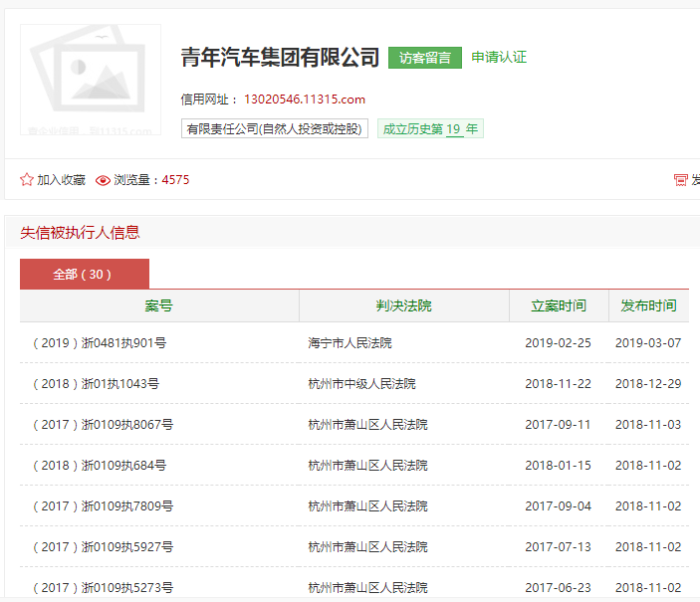Click the 失信被执行人信息 section heading

[x=80, y=233]
